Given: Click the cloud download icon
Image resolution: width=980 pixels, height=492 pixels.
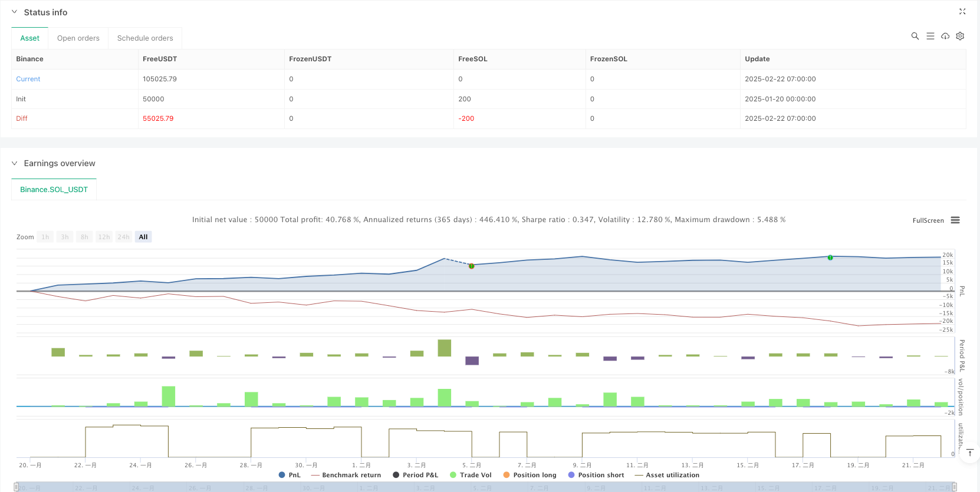Looking at the screenshot, I should (945, 36).
